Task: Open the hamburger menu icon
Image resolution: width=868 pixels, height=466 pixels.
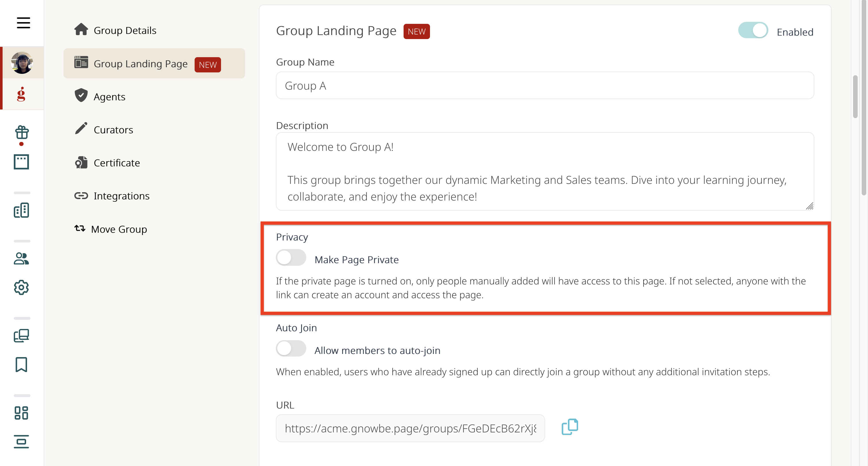Action: click(x=23, y=23)
